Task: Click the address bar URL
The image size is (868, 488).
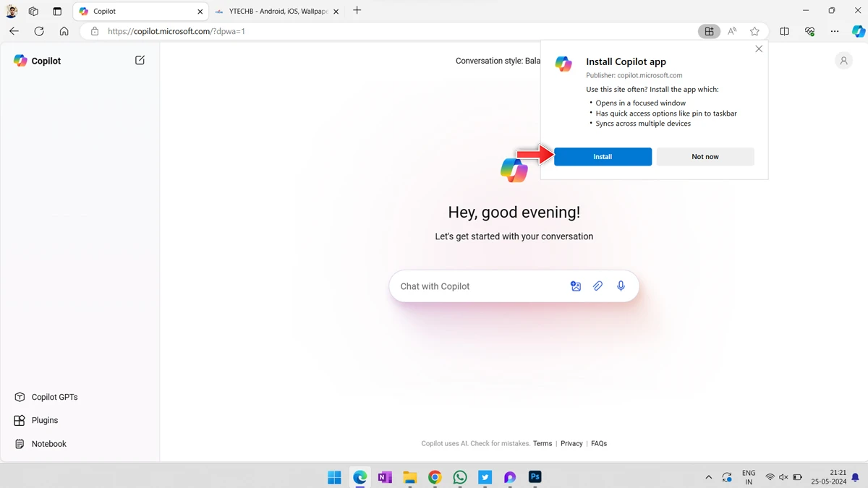Action: coord(176,32)
